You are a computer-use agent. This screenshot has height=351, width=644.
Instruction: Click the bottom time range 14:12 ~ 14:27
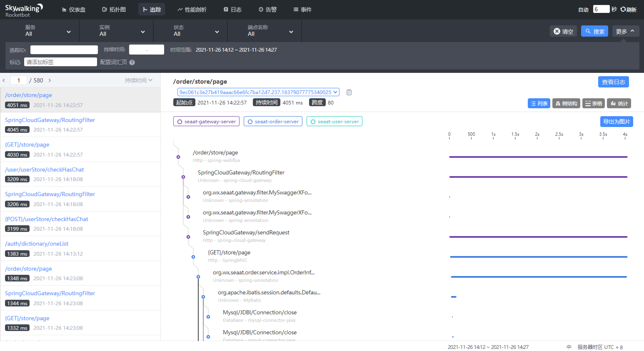point(488,347)
